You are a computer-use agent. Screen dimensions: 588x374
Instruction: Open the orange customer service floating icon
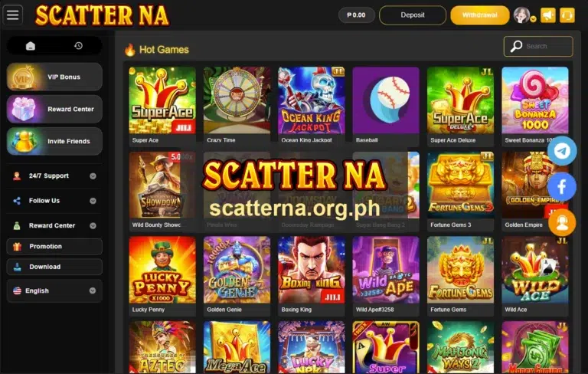pos(562,223)
